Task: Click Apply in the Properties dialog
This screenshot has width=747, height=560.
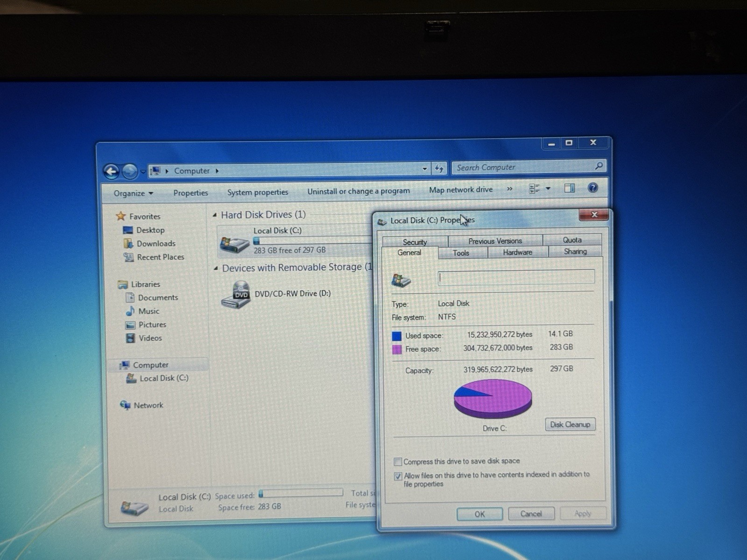Action: (x=583, y=513)
